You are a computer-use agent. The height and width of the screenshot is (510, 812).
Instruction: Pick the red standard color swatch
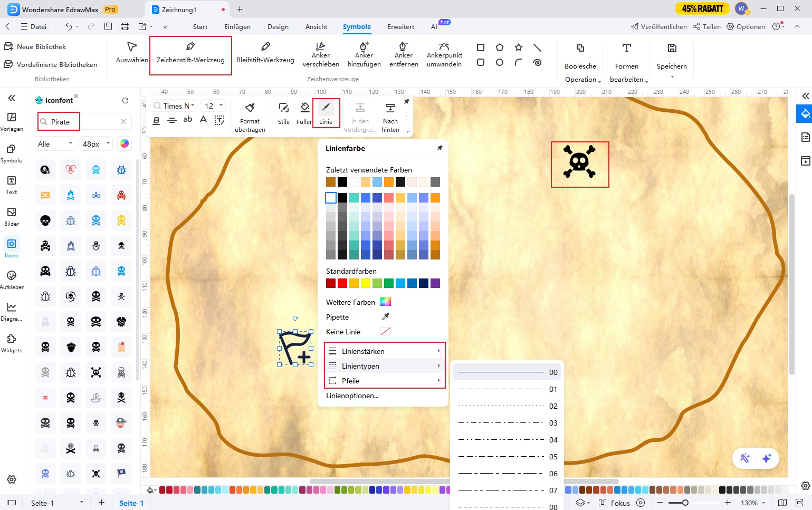342,283
